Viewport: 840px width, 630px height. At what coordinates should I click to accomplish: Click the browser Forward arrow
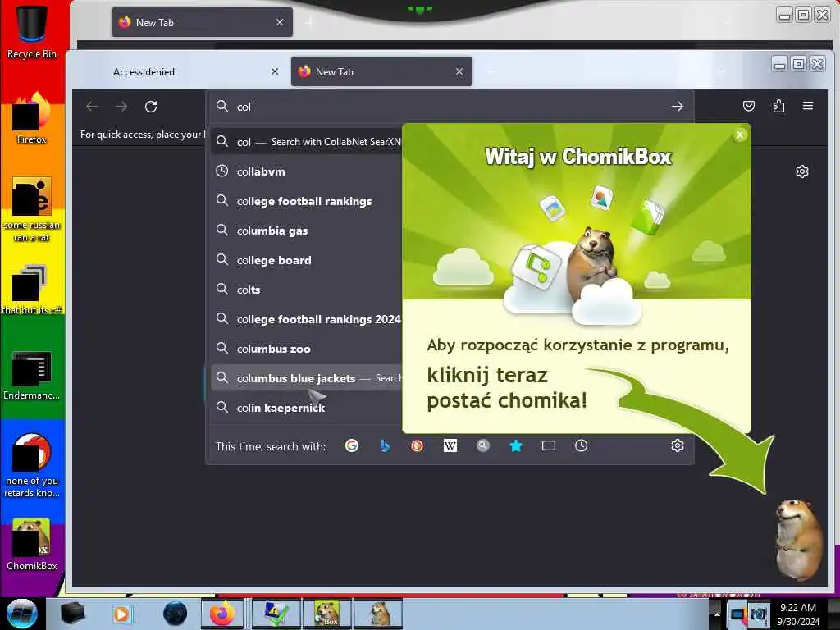[121, 107]
